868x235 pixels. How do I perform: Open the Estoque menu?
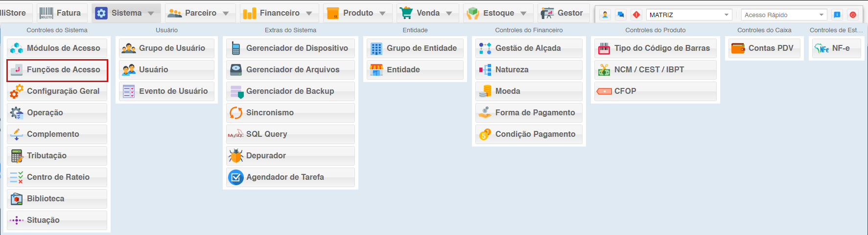tap(497, 13)
